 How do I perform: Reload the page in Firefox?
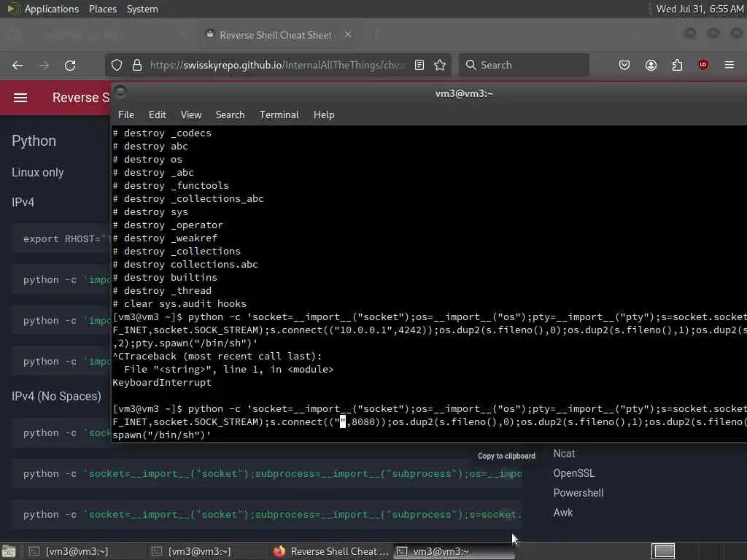pos(70,65)
